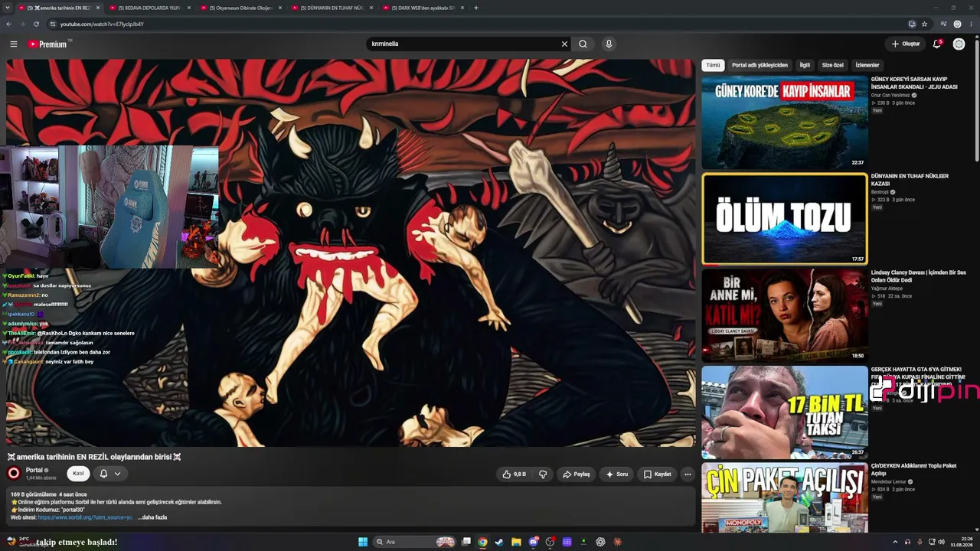Open the 17 BİN TL TUTAN TAKSİ thumbnail
Screen dimensions: 980x551
[x=785, y=412]
